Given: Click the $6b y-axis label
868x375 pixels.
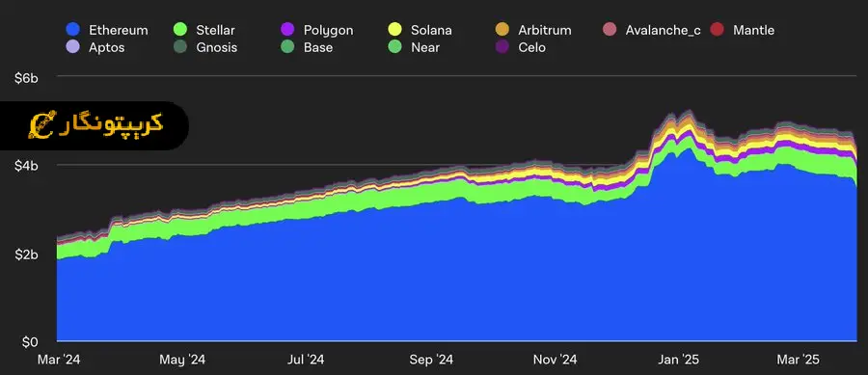Looking at the screenshot, I should (x=26, y=78).
